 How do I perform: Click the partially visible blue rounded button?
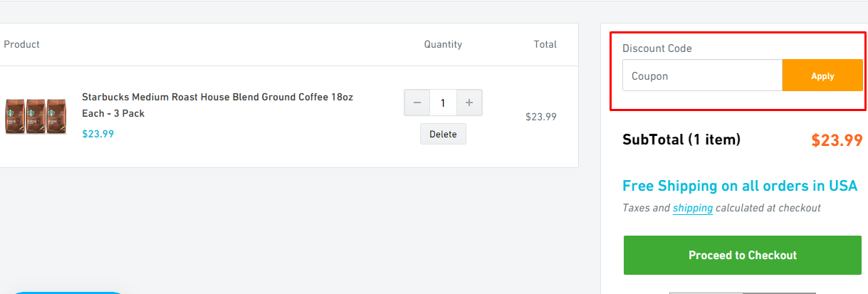(69, 291)
